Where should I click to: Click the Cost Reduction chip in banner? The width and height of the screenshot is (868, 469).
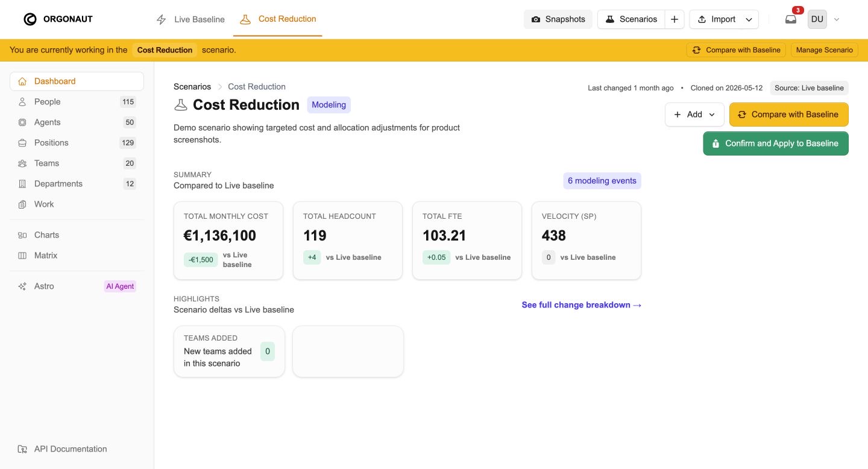coord(165,50)
